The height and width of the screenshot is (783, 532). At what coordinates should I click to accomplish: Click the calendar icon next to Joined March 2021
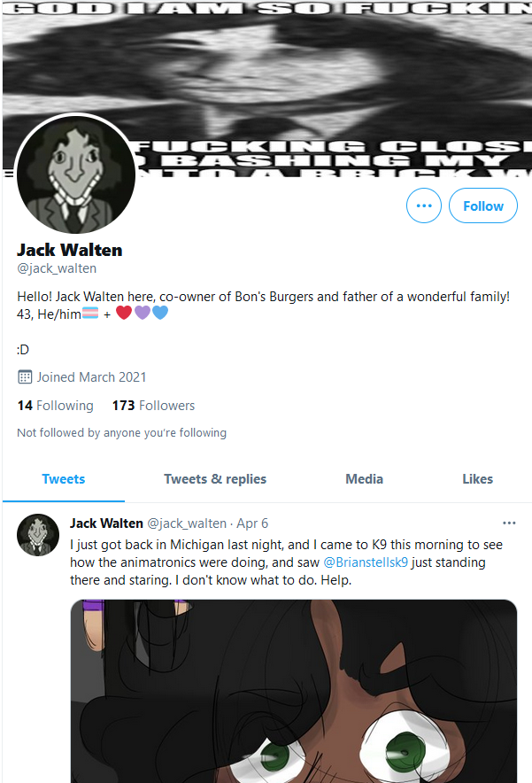click(25, 377)
